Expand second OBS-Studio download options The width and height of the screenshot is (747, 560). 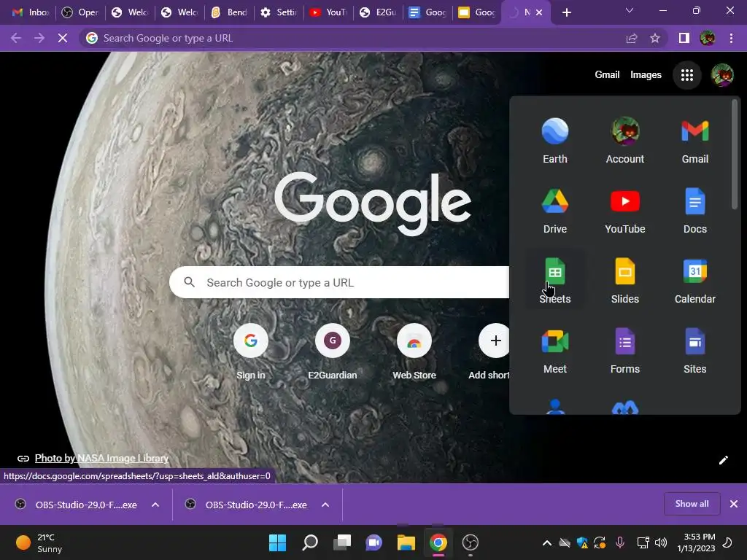click(x=325, y=505)
